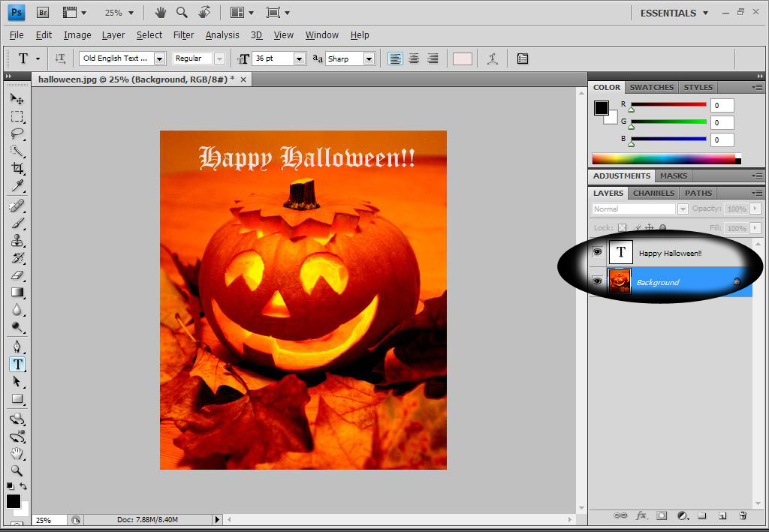Select the Clone Stamp tool

(17, 241)
